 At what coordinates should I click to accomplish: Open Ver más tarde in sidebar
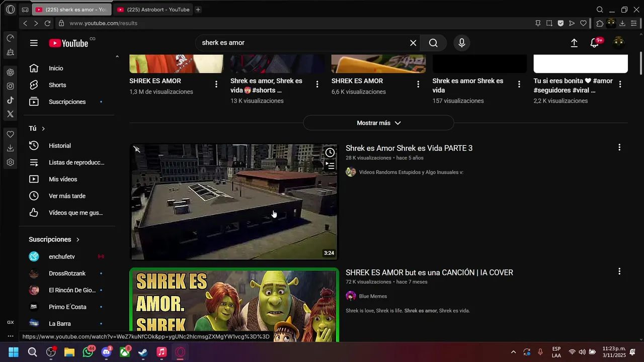[x=68, y=196]
